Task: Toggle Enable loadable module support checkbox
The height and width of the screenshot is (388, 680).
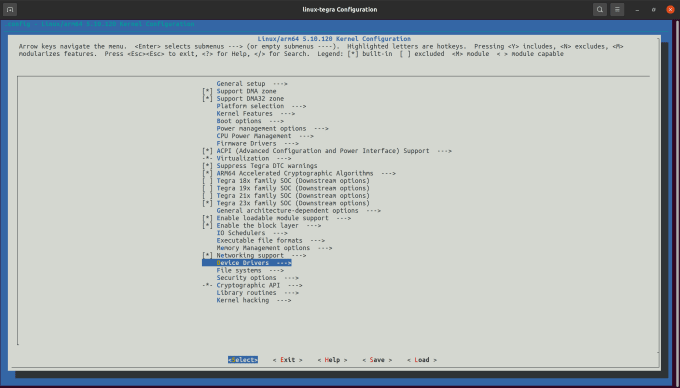Action: (x=208, y=218)
